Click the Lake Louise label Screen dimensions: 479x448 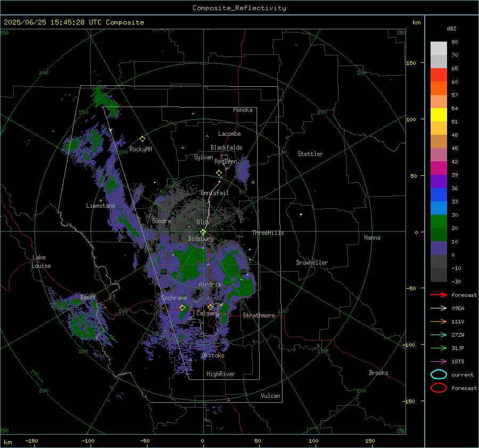pos(41,262)
